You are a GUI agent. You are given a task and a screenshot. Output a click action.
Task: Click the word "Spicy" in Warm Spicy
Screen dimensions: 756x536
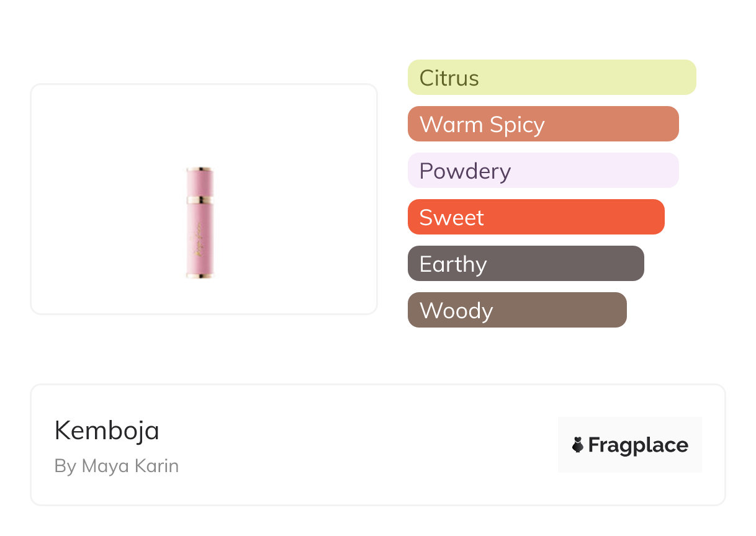click(516, 125)
